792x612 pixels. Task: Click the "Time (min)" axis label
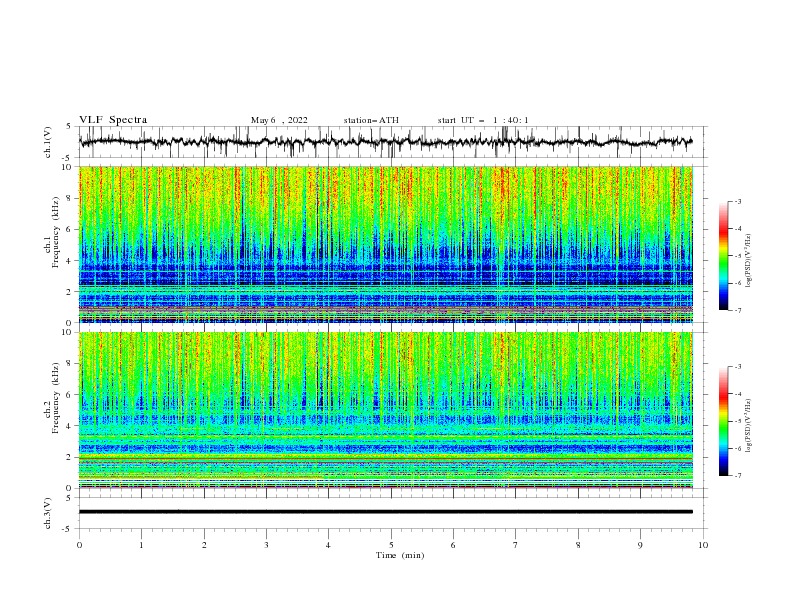(x=400, y=555)
